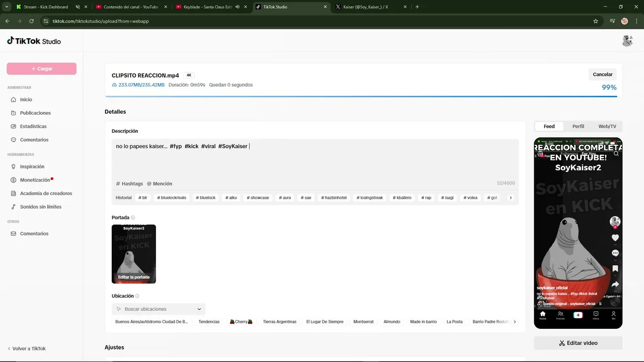Select the Tendencias location chip
The image size is (644, 362).
pyautogui.click(x=209, y=322)
